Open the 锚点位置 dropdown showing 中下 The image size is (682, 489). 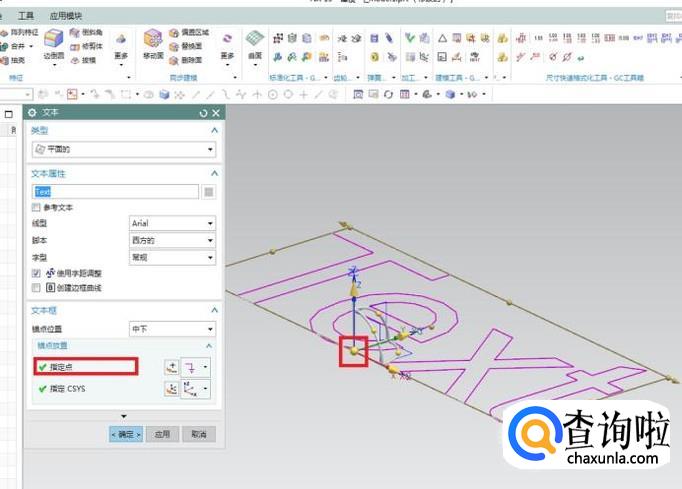[x=172, y=328]
